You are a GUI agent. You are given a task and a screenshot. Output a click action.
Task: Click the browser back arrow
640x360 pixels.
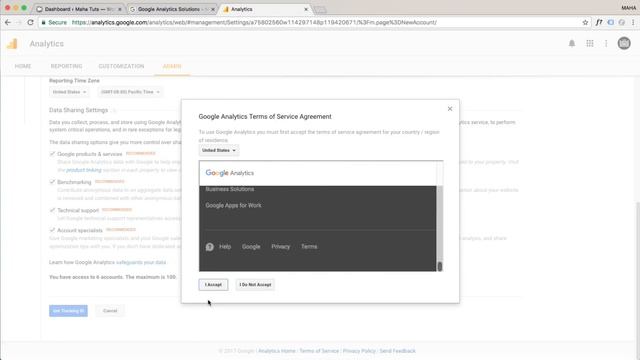pos(8,22)
